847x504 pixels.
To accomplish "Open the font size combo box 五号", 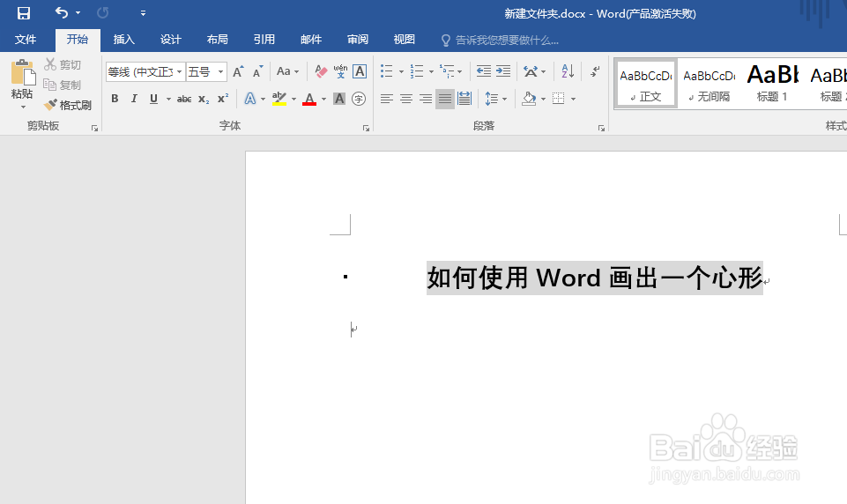I will [206, 72].
